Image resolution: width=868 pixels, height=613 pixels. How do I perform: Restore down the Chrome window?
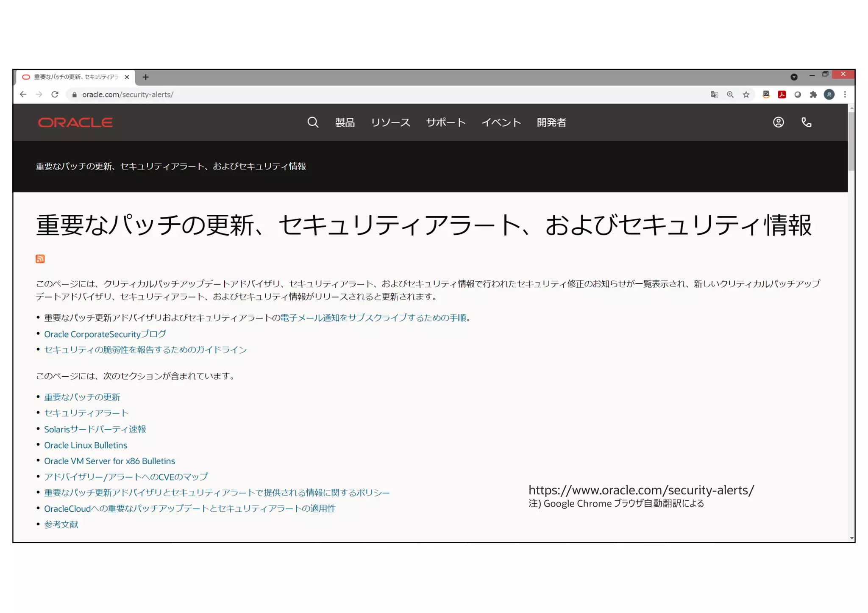point(825,74)
